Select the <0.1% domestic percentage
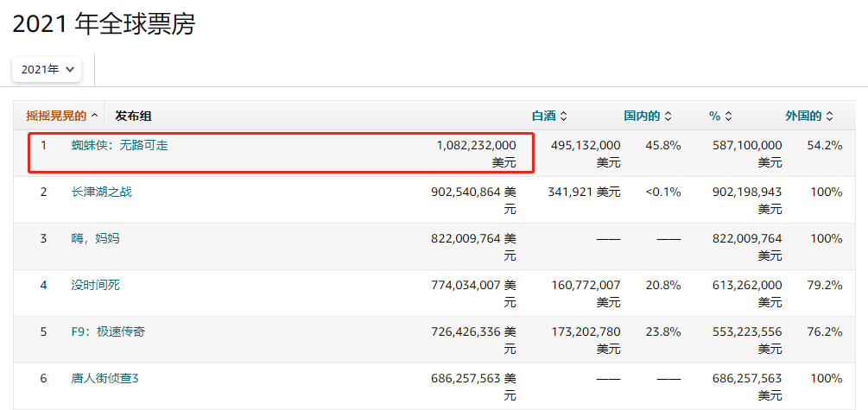 [663, 192]
